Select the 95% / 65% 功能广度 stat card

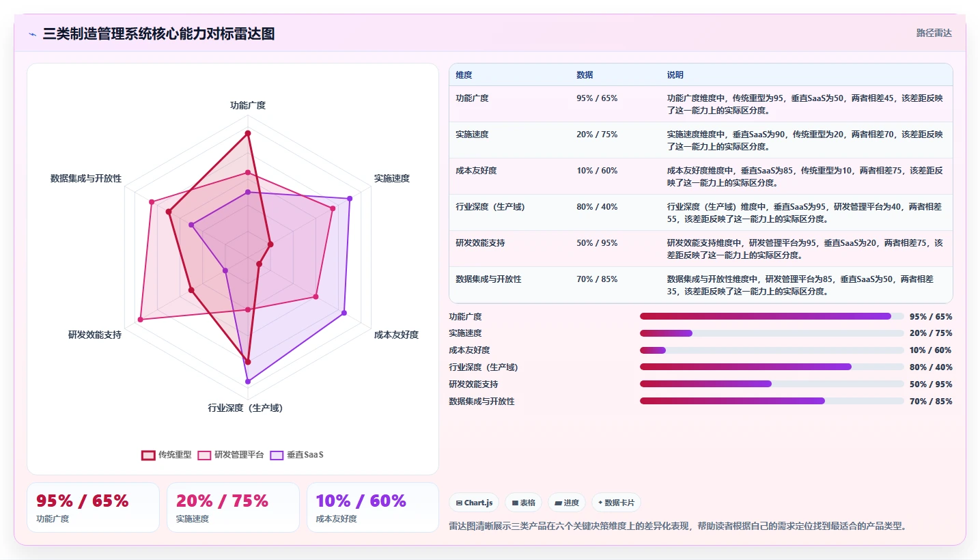click(x=93, y=507)
